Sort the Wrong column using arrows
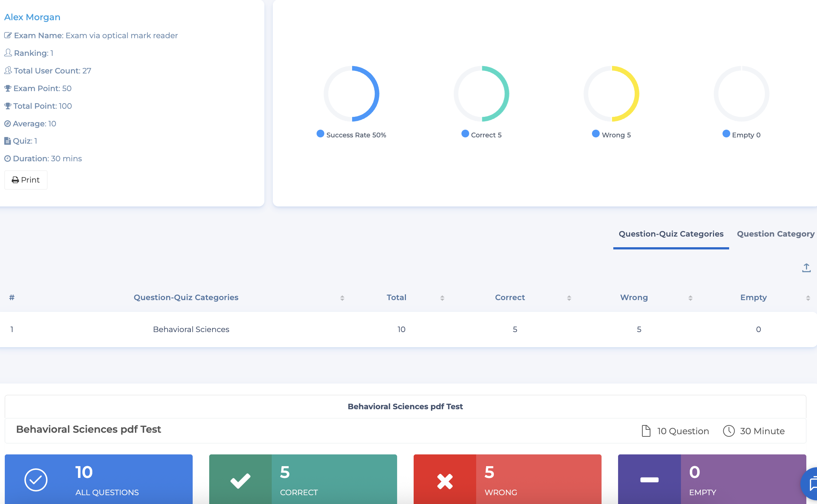 point(690,298)
